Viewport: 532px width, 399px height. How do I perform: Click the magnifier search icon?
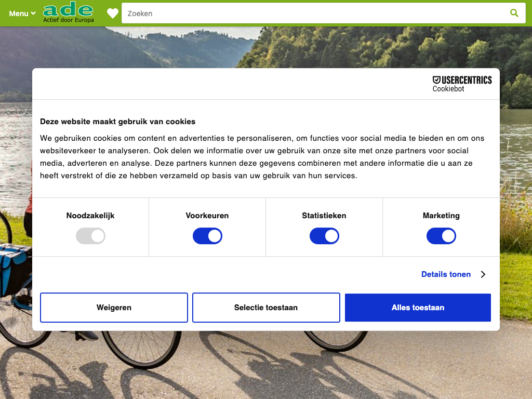click(x=514, y=14)
